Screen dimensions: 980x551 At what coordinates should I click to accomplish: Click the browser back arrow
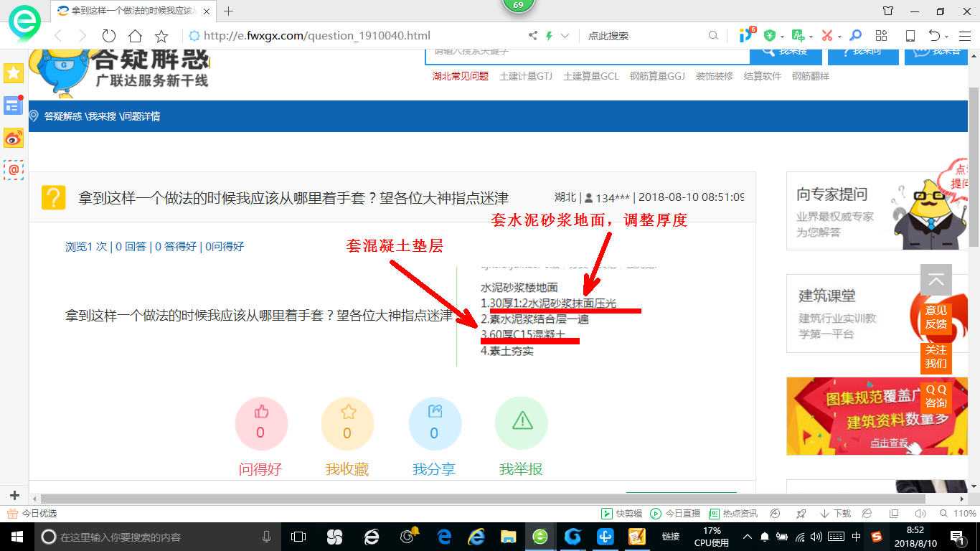(x=58, y=36)
